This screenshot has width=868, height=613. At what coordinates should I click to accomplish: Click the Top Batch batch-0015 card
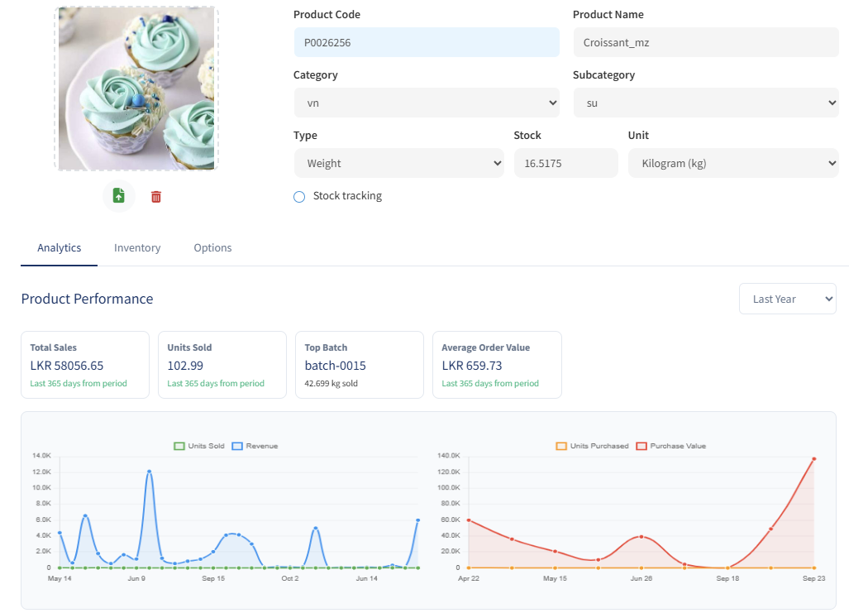tap(360, 365)
